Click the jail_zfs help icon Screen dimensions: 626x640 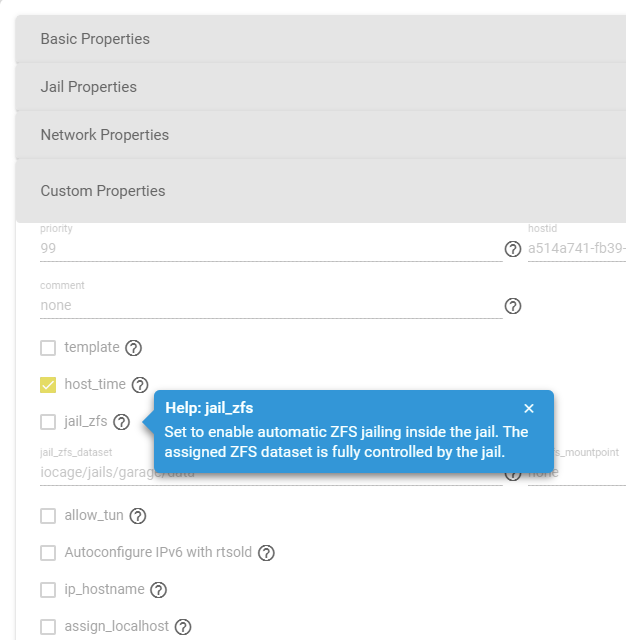pos(121,422)
